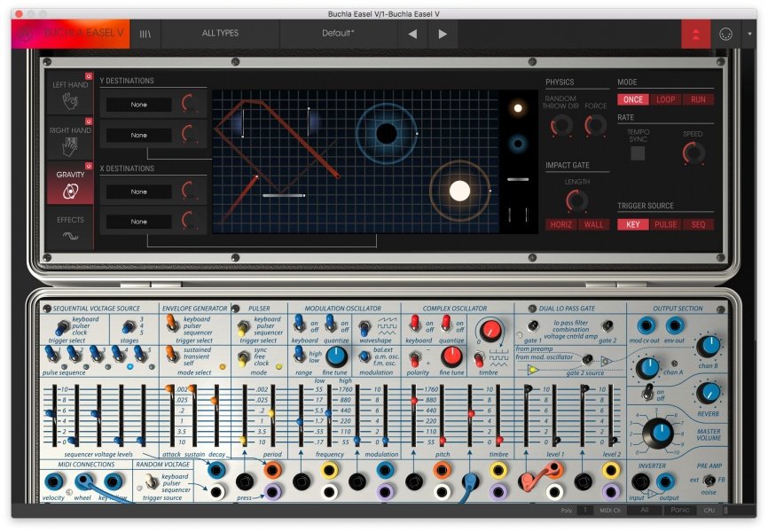Click the Panic button in status bar

coord(680,510)
